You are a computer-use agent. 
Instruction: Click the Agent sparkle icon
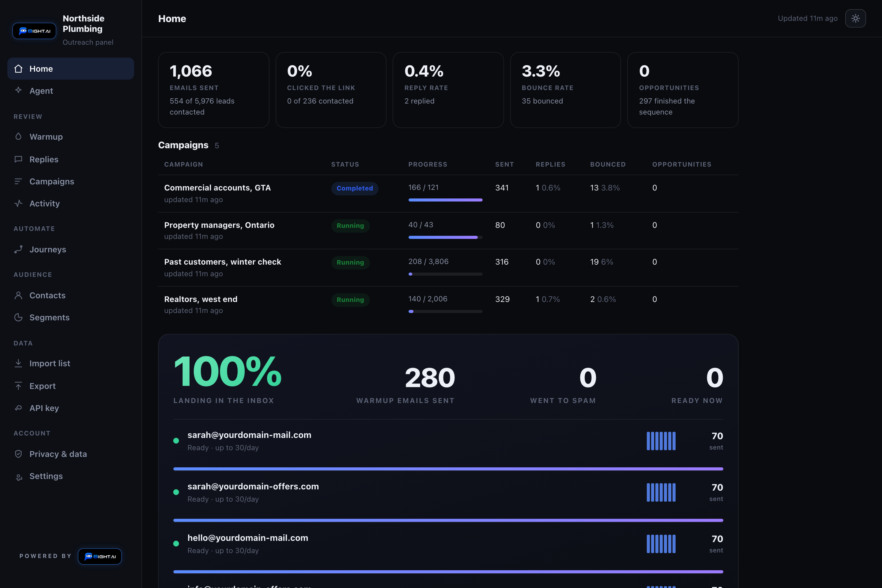(18, 90)
